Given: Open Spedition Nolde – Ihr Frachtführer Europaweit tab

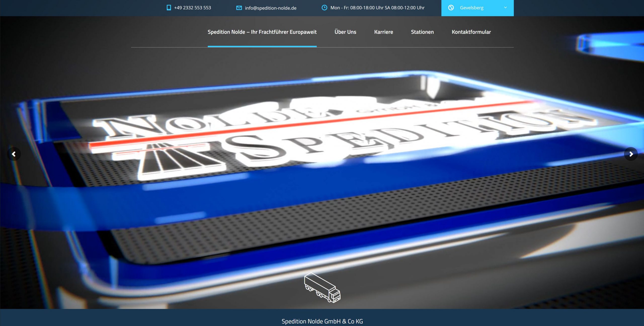Looking at the screenshot, I should click(x=262, y=32).
